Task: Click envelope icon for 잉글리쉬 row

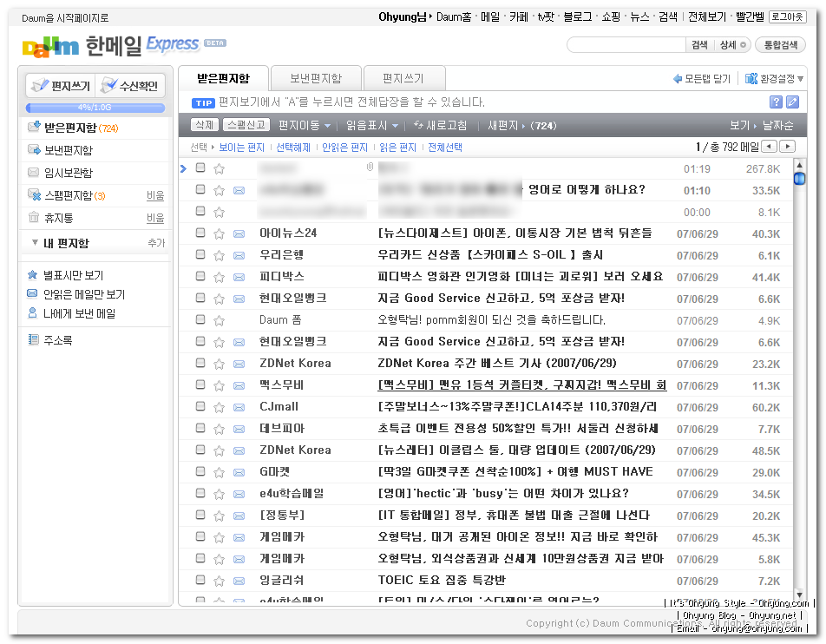Action: [x=239, y=581]
